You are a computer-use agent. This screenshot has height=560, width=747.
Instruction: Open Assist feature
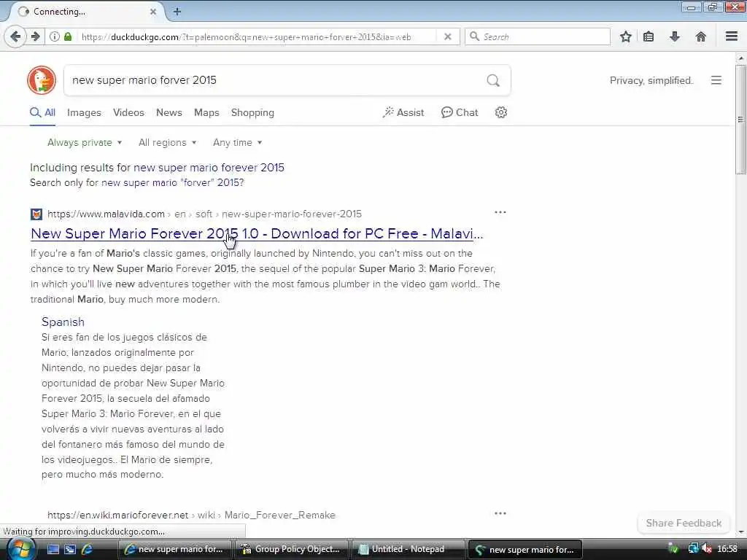click(x=403, y=112)
